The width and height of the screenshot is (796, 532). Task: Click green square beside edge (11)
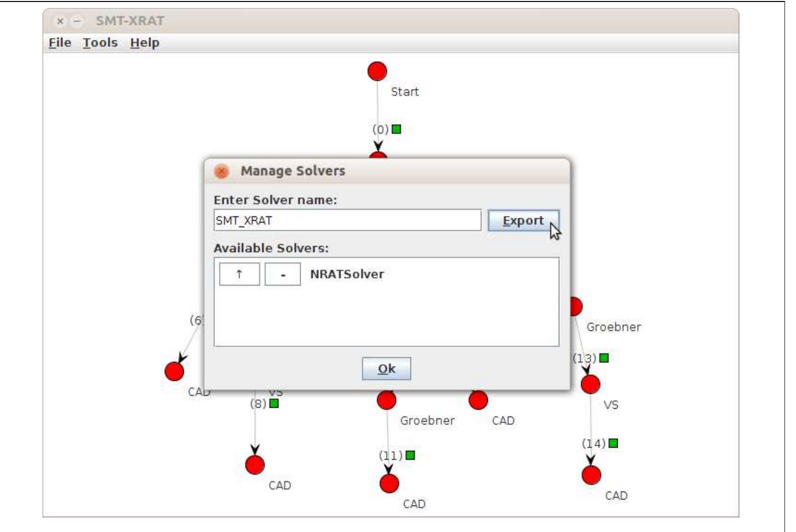410,455
